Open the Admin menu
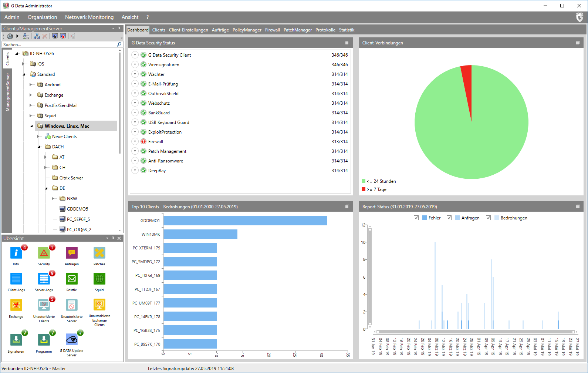Screen dimensions: 588x373 (12, 17)
